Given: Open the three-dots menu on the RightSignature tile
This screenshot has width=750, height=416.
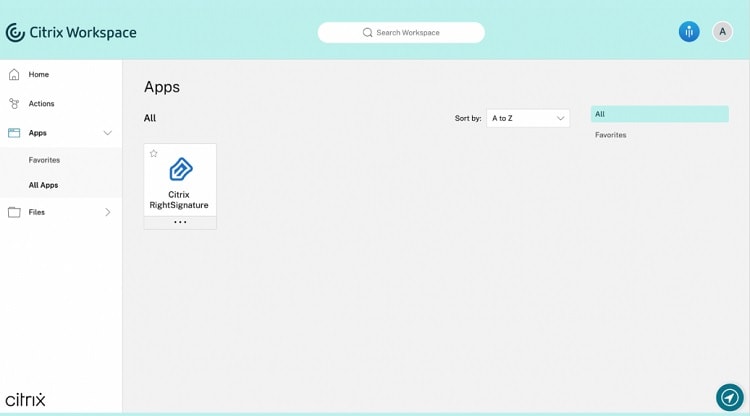Looking at the screenshot, I should (x=180, y=222).
